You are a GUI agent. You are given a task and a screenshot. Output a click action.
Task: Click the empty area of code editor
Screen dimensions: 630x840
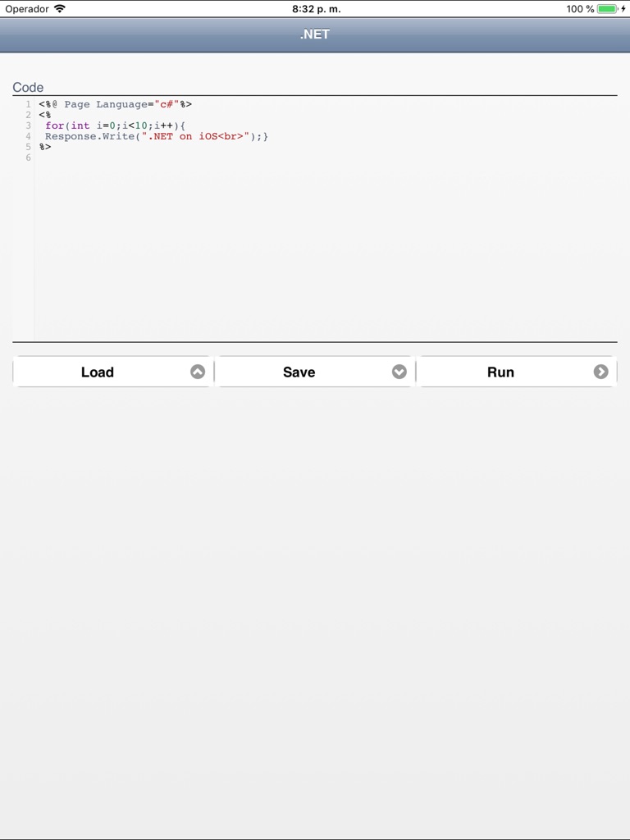tap(326, 252)
